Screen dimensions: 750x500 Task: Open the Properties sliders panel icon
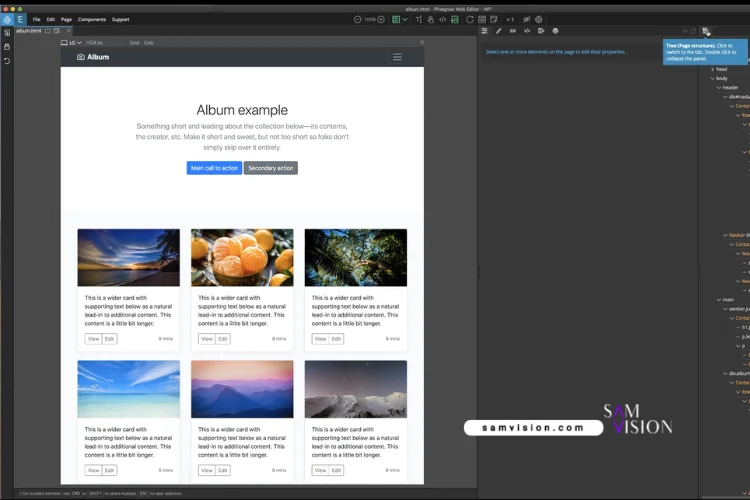(484, 31)
